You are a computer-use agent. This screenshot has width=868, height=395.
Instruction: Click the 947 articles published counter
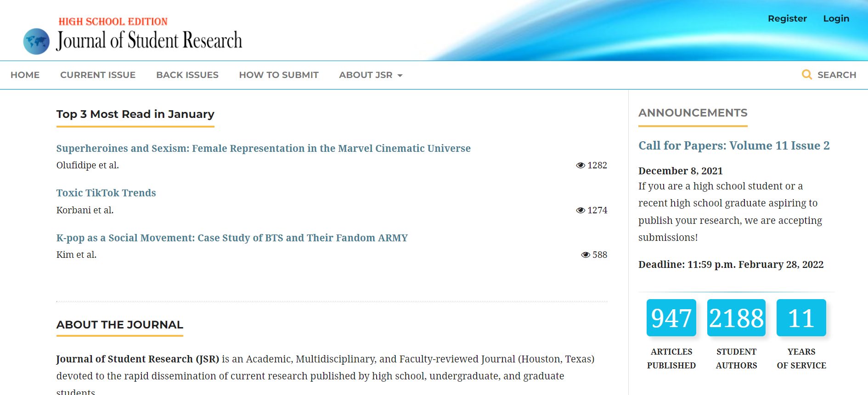[671, 317]
